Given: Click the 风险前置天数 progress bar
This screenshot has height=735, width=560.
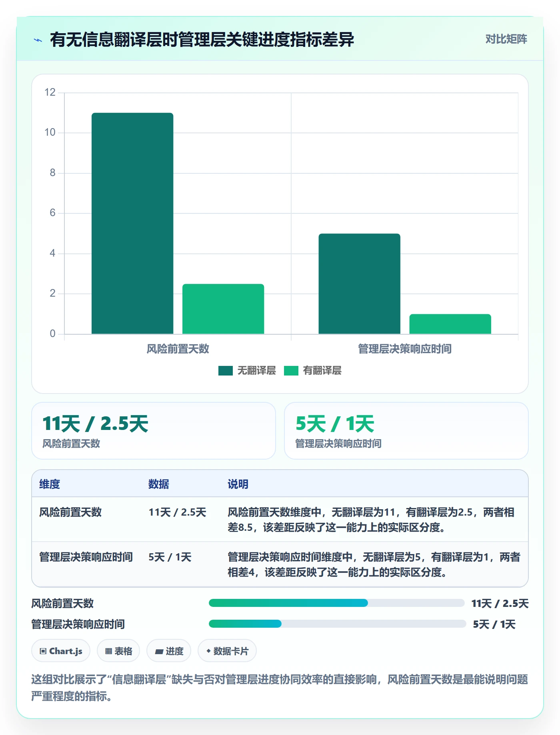Looking at the screenshot, I should point(337,603).
